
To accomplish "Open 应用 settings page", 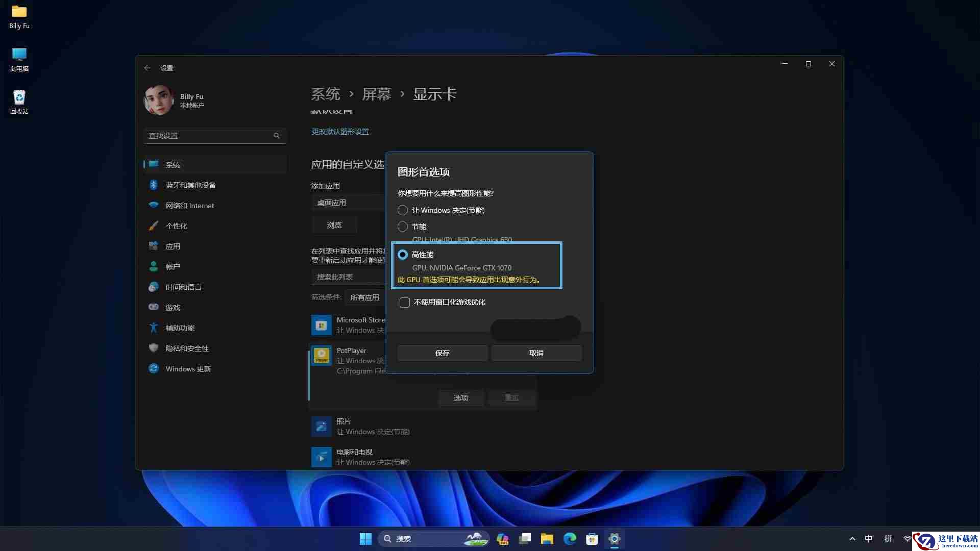I will coord(215,246).
